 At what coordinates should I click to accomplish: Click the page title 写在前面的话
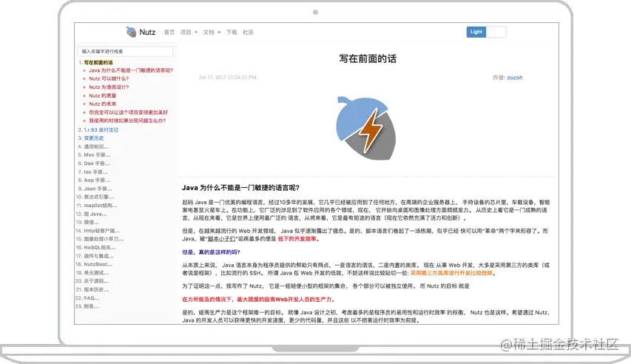(x=368, y=58)
